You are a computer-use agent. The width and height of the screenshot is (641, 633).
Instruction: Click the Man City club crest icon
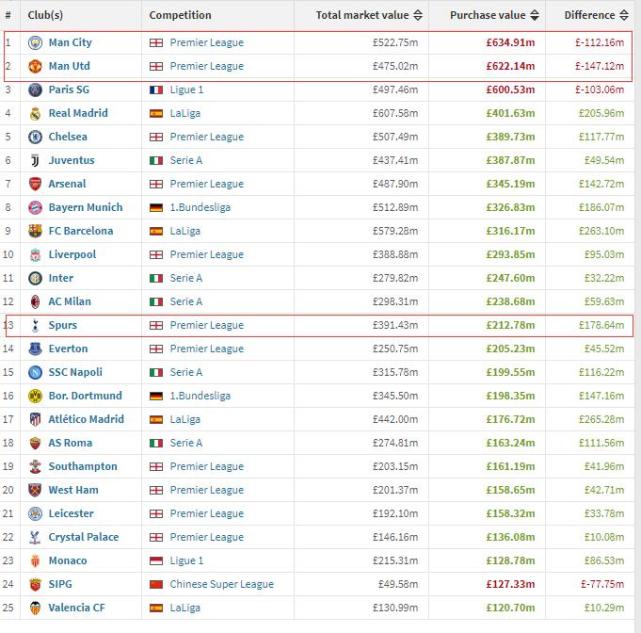[35, 43]
